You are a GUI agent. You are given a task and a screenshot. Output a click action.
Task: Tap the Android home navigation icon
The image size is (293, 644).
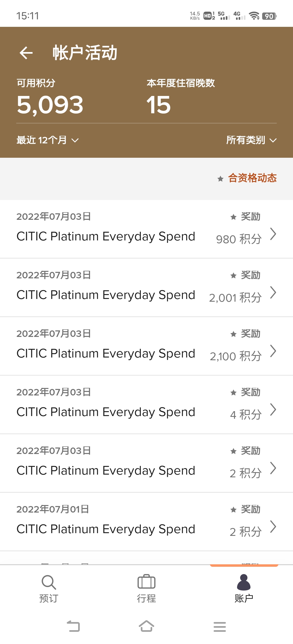146,626
